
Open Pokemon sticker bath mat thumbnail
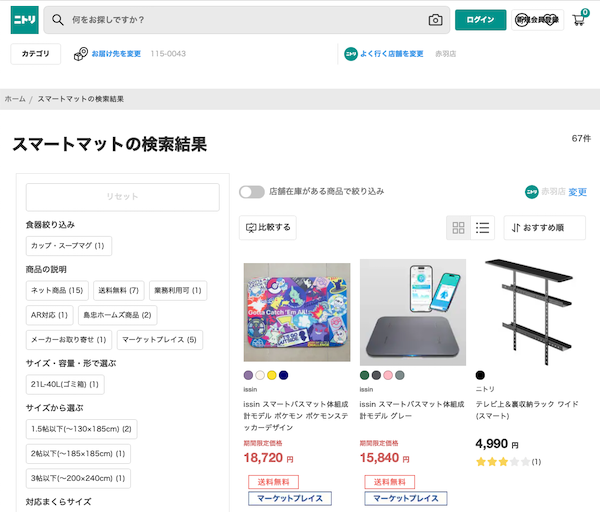(297, 312)
